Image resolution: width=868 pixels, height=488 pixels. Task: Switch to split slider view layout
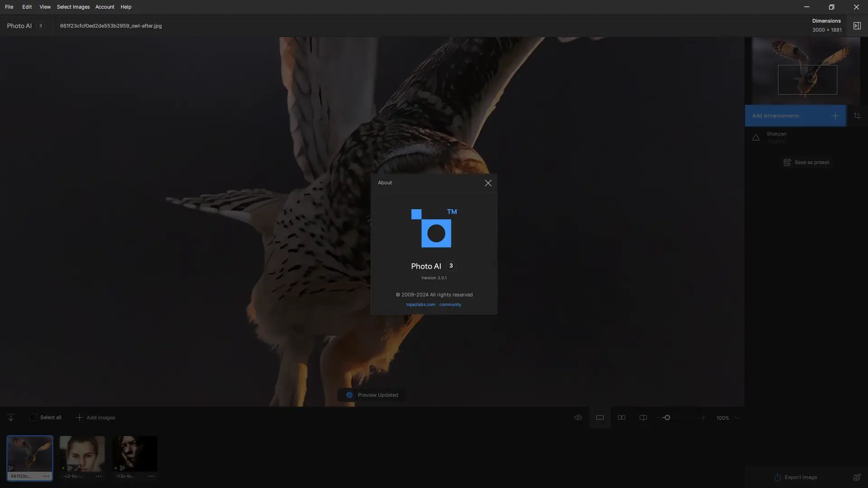(643, 418)
